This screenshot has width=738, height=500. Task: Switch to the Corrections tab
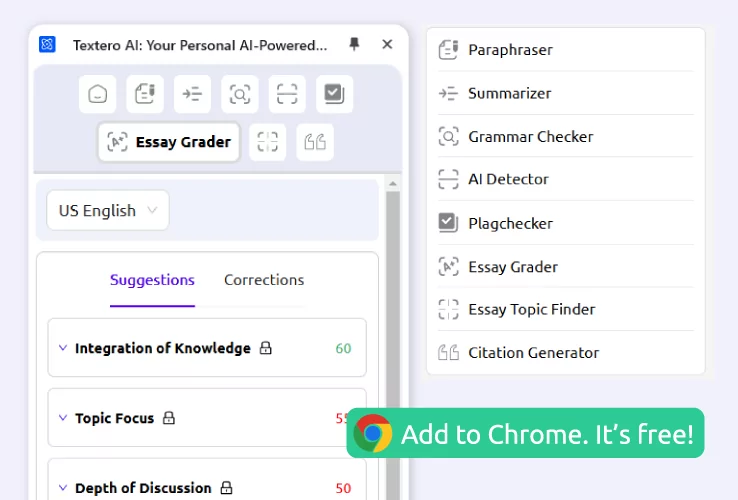coord(264,280)
